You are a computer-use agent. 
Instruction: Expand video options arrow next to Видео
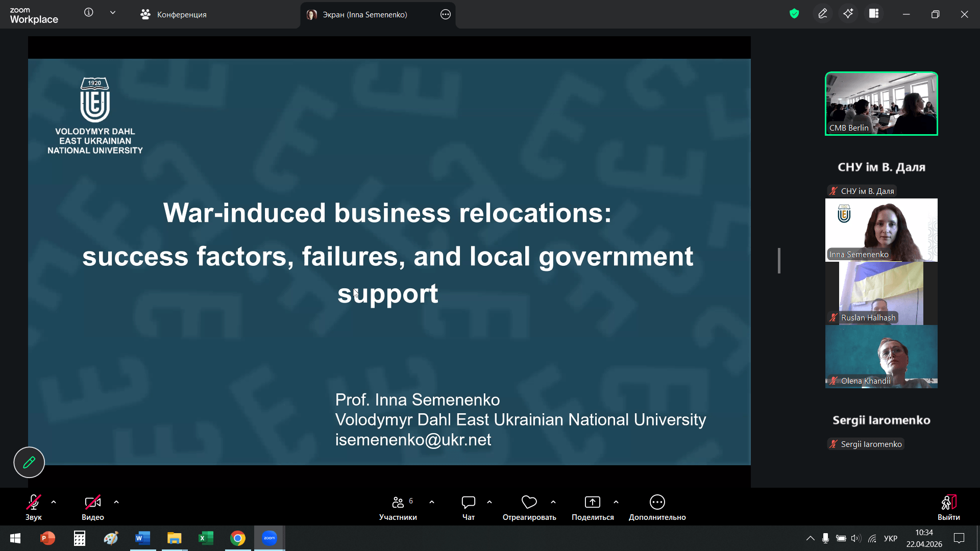pos(116,502)
